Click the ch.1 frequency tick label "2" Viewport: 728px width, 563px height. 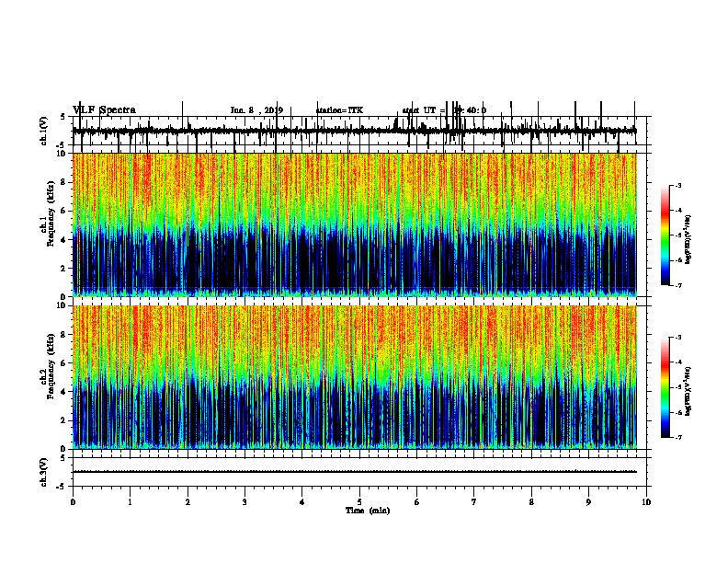63,269
